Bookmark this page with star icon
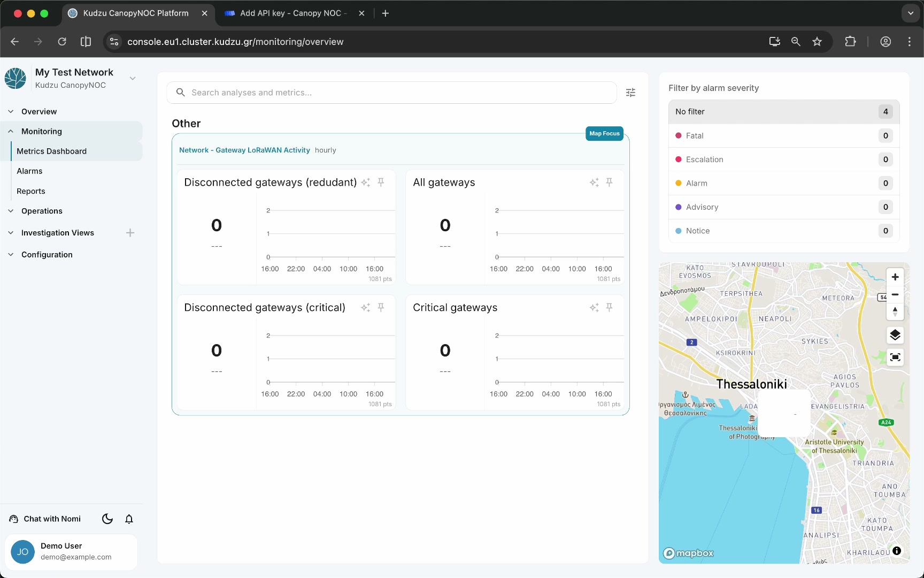This screenshot has height=578, width=924. coord(817,42)
